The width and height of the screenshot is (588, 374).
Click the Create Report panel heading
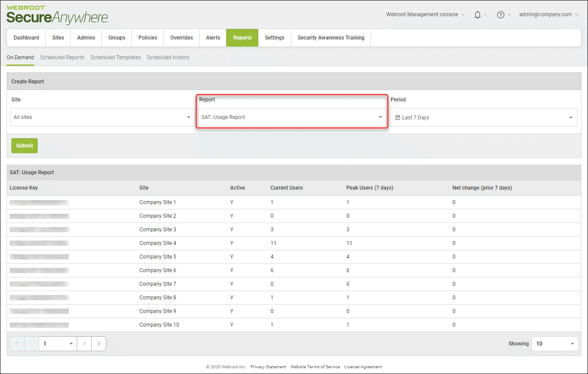28,82
